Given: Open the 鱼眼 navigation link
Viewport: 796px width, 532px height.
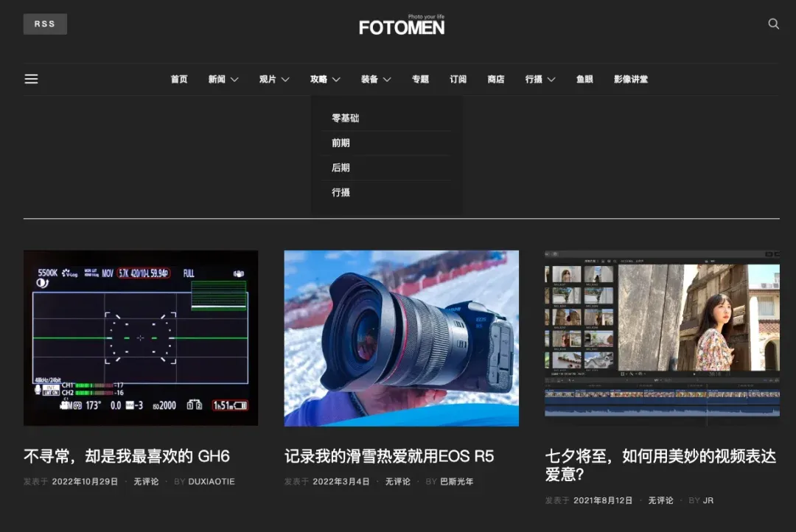Looking at the screenshot, I should pos(584,79).
